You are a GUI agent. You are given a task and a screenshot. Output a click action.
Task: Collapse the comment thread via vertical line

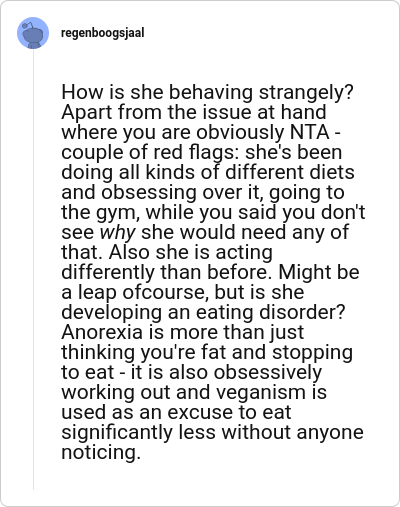point(33,269)
